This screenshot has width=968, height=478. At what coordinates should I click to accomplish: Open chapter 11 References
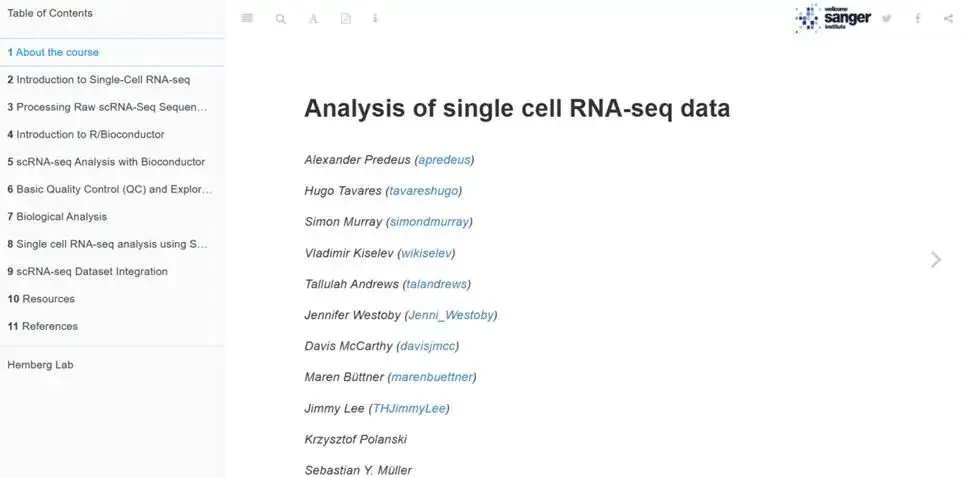[x=42, y=326]
